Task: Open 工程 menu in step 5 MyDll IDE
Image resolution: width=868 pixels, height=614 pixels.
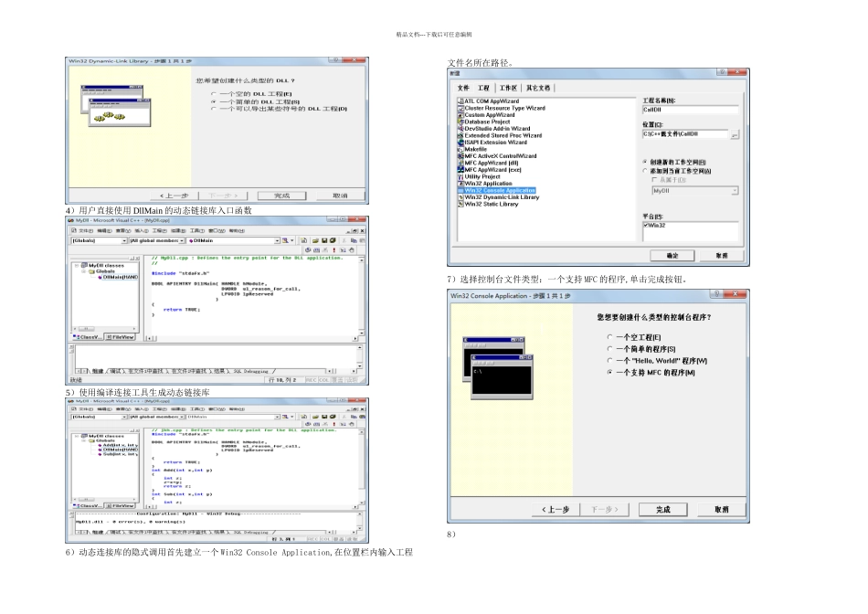Action: [x=159, y=409]
